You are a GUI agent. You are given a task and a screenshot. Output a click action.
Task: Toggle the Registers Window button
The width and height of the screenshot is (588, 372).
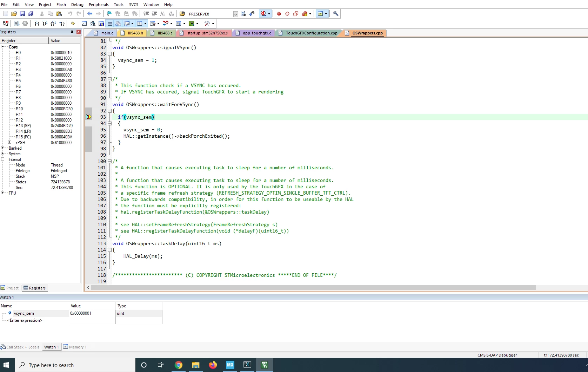(110, 24)
